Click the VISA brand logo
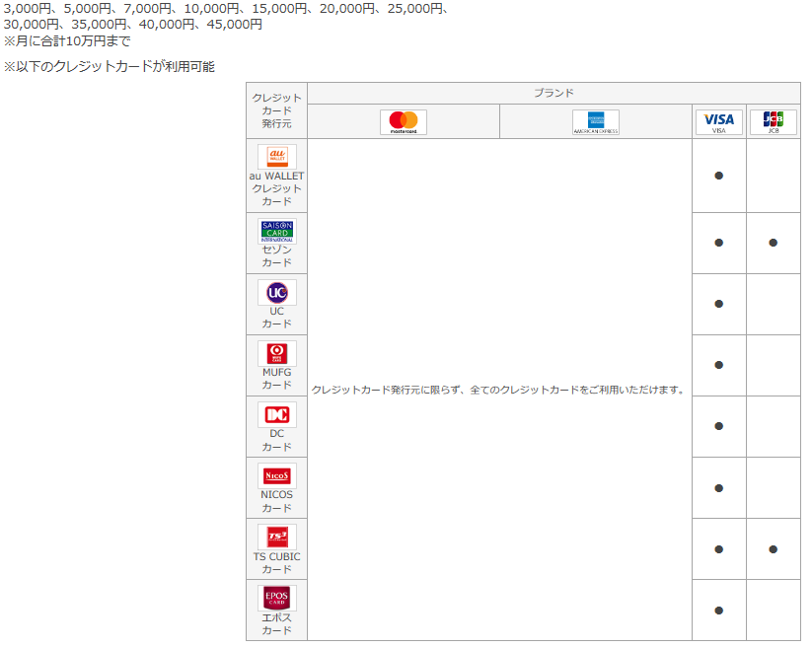Screen dimensions: 812x648 [719, 122]
